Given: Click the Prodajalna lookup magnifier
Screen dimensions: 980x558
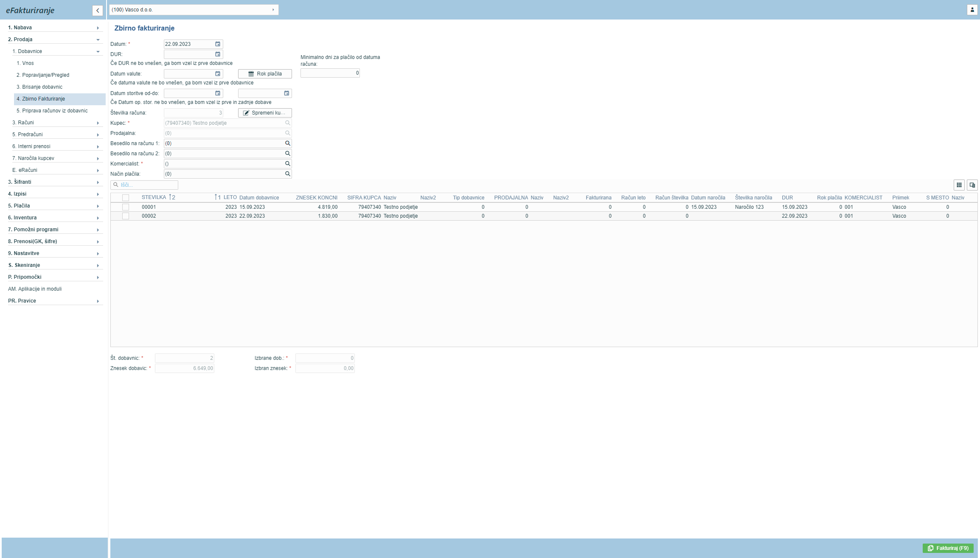Looking at the screenshot, I should pyautogui.click(x=287, y=133).
